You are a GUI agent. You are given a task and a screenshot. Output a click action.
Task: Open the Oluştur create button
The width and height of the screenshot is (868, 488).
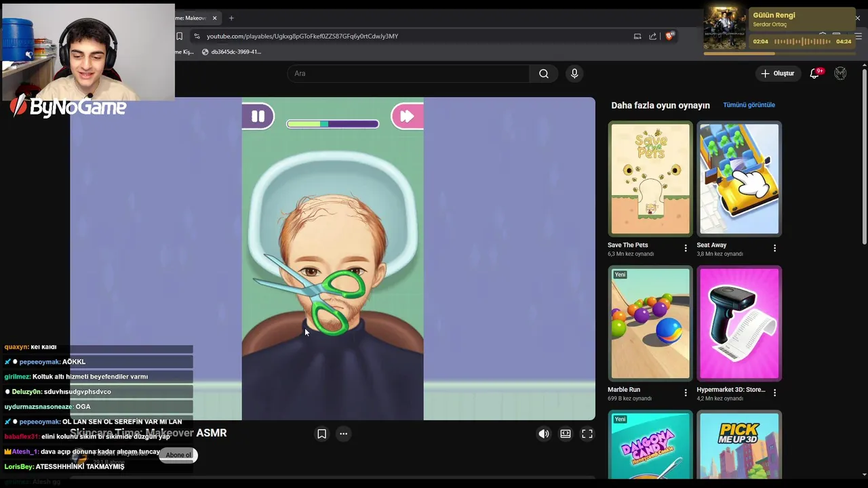[777, 73]
